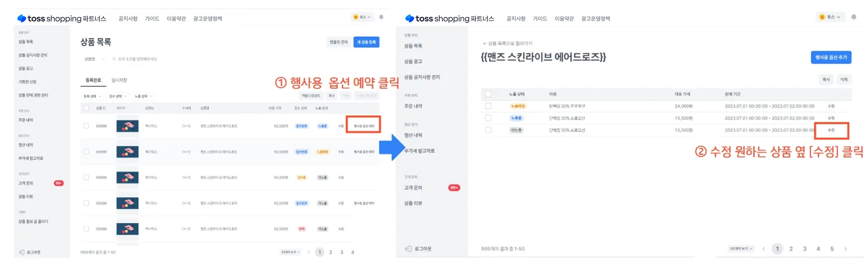Click the logout door icon beside 로그아웃 in the right panel
Screen dimensions: 868x271
pyautogui.click(x=408, y=249)
